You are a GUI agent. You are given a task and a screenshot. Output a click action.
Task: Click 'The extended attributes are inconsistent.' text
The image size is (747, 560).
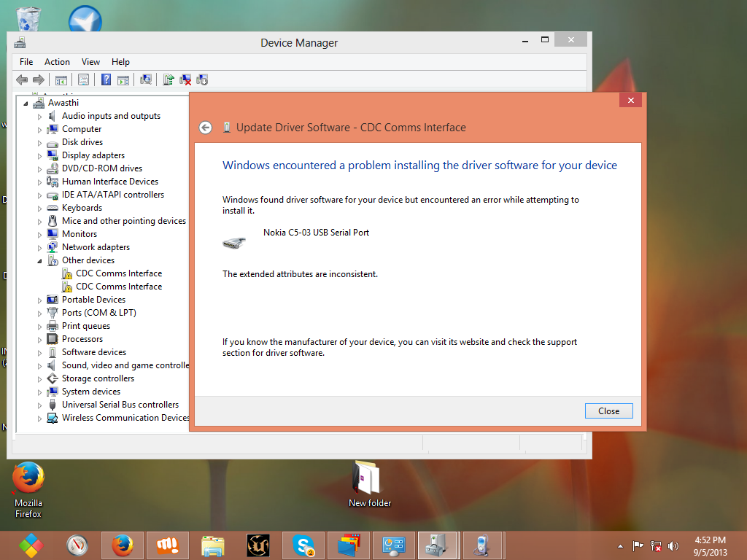[300, 274]
